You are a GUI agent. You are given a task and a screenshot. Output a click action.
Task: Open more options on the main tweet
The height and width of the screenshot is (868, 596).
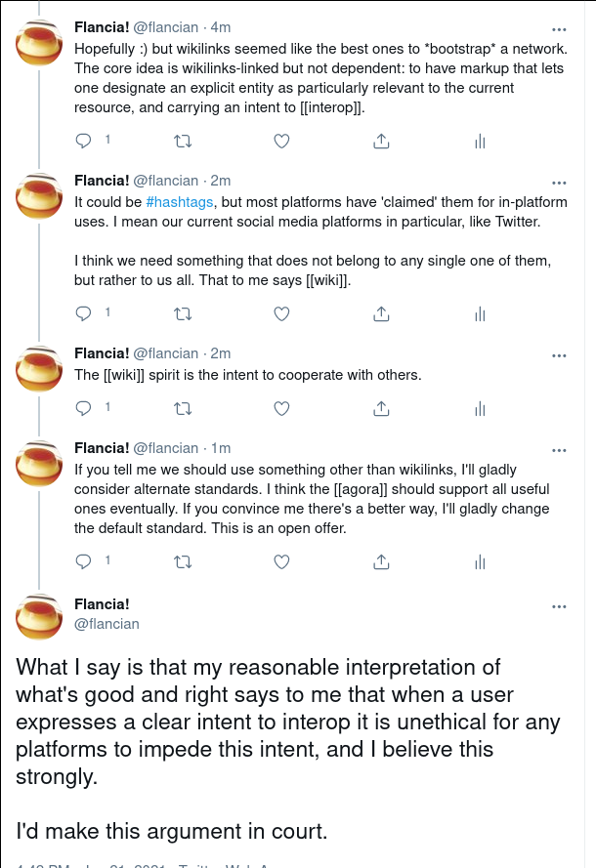[x=559, y=606]
